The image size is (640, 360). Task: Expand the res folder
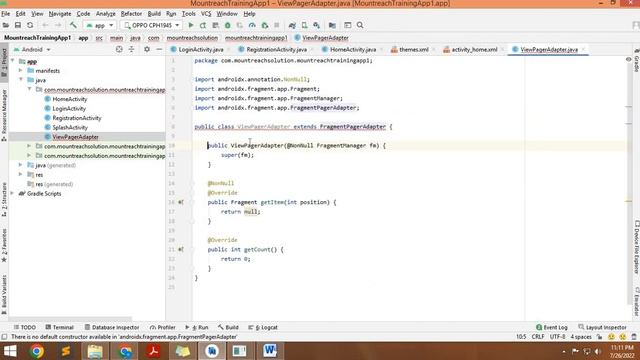pos(21,174)
